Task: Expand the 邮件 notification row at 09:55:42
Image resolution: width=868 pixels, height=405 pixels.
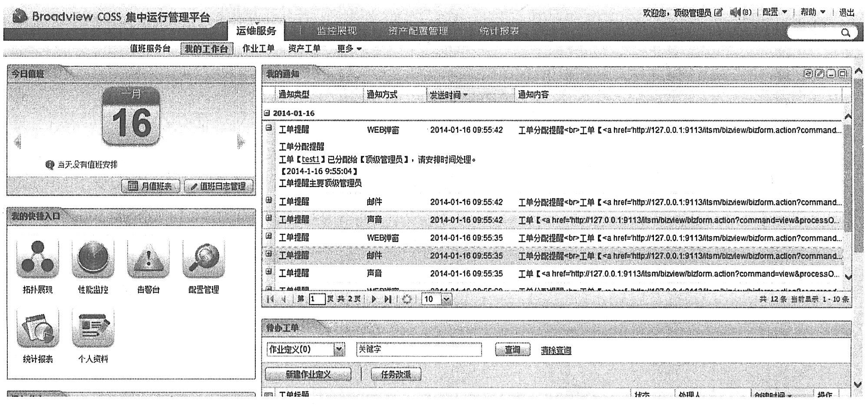Action: 269,200
